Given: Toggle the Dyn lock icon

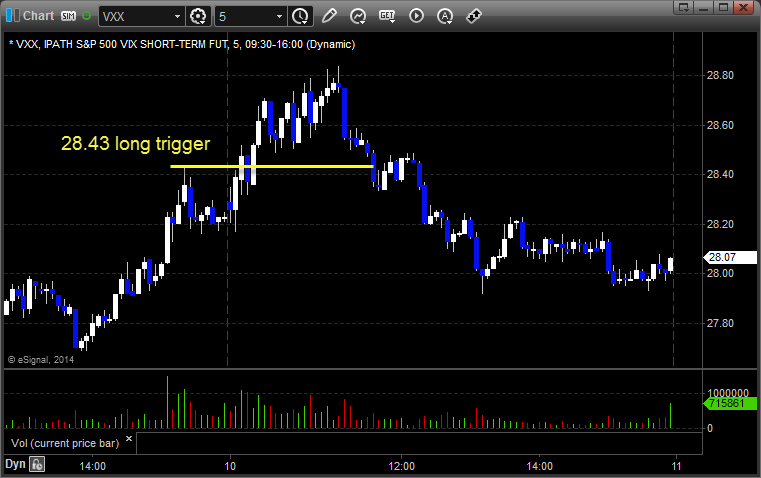Looking at the screenshot, I should [x=37, y=464].
